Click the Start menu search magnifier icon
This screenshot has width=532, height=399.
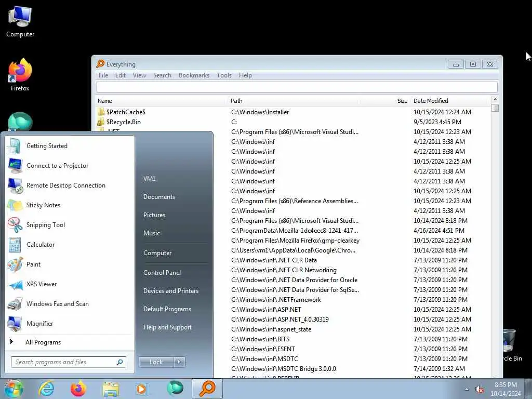(120, 362)
